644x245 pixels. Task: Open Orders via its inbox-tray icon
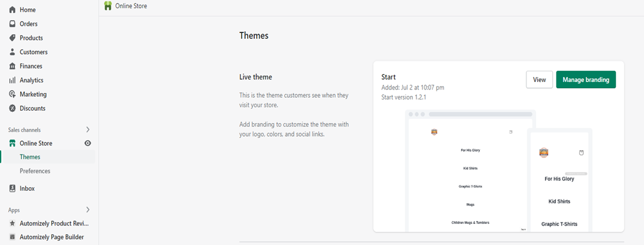(12, 24)
